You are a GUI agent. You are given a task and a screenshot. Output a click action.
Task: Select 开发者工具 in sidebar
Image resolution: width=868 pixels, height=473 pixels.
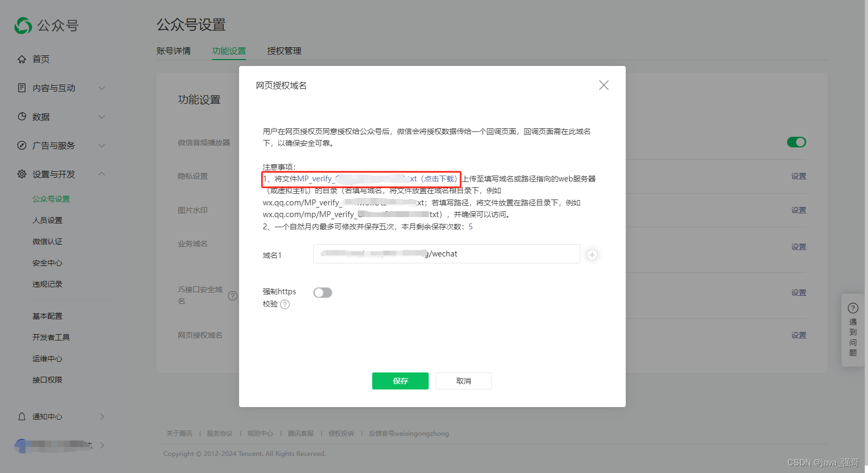tap(51, 337)
